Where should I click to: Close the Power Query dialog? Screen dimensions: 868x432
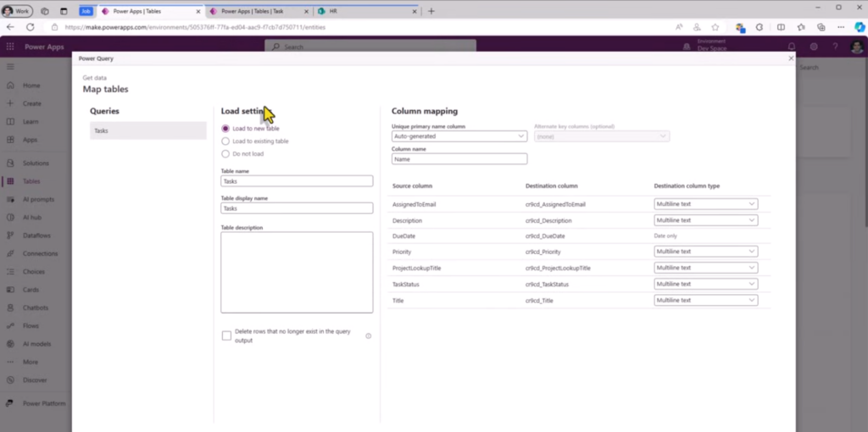coord(791,58)
